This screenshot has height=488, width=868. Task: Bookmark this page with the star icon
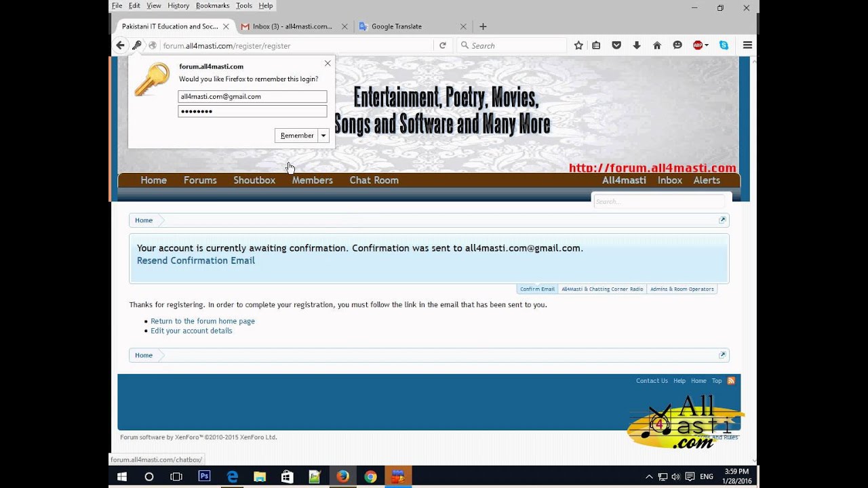tap(578, 45)
